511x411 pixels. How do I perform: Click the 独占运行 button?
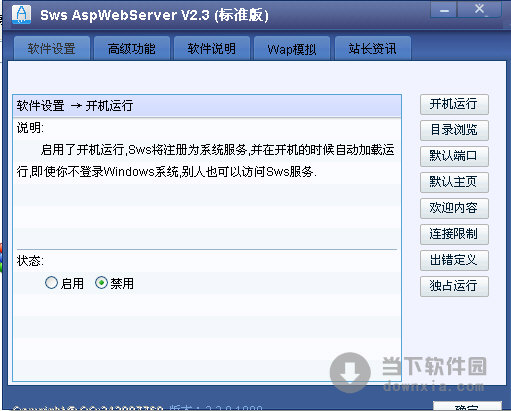pyautogui.click(x=454, y=286)
